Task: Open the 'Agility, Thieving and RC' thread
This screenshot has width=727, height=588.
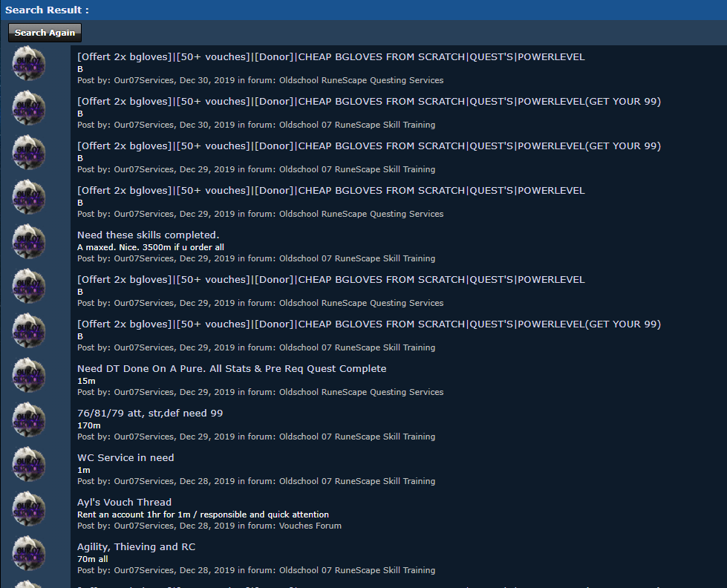Action: 136,546
